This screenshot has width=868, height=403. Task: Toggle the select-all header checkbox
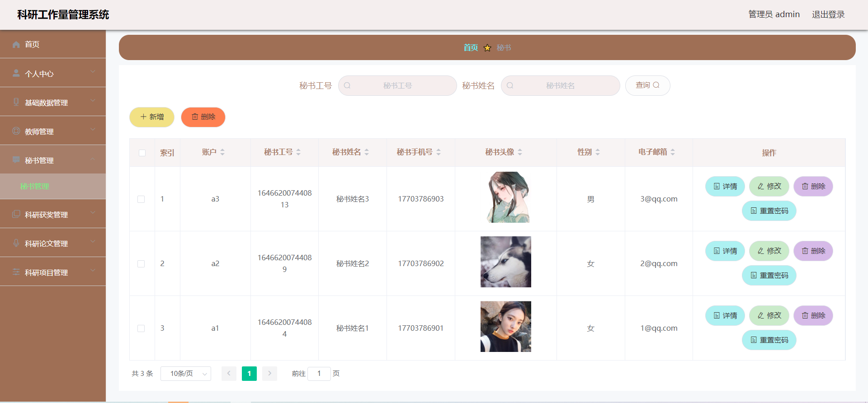click(x=142, y=153)
